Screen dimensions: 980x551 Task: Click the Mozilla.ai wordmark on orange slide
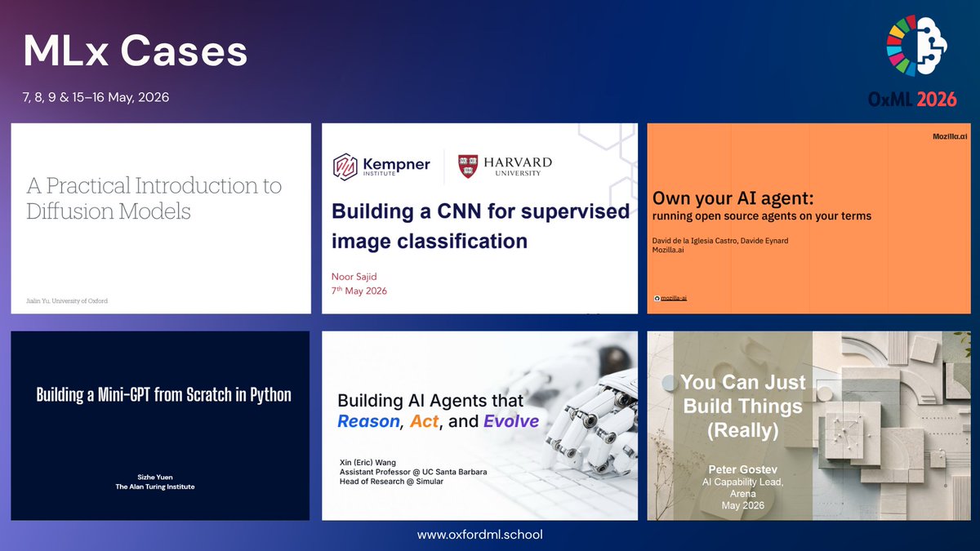coord(949,136)
